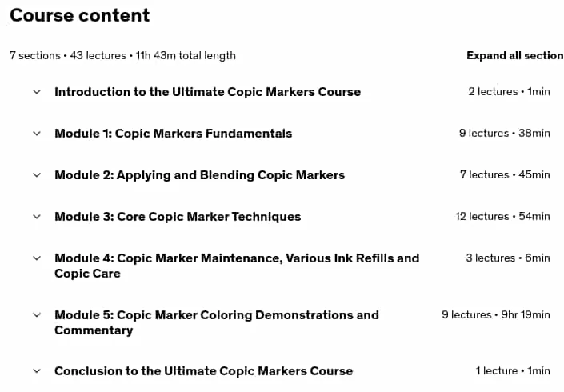The height and width of the screenshot is (392, 564).
Task: Open Module 4: Copic Marker Maintenance title
Action: click(237, 266)
